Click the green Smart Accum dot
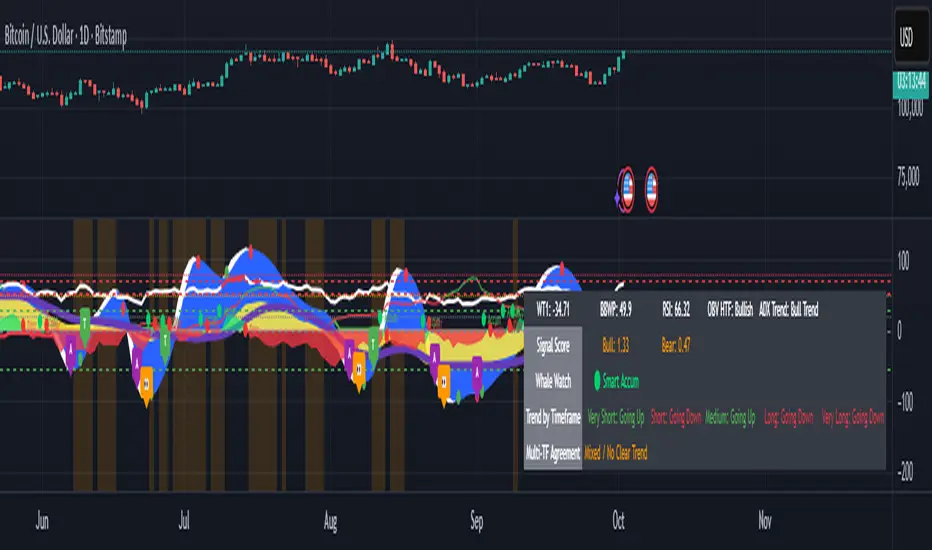932x550 pixels. (598, 381)
